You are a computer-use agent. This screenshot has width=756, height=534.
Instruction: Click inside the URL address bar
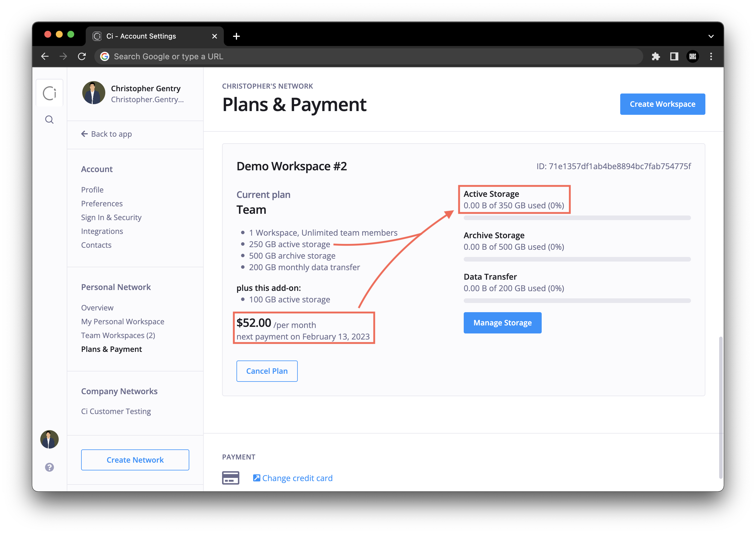tap(296, 56)
